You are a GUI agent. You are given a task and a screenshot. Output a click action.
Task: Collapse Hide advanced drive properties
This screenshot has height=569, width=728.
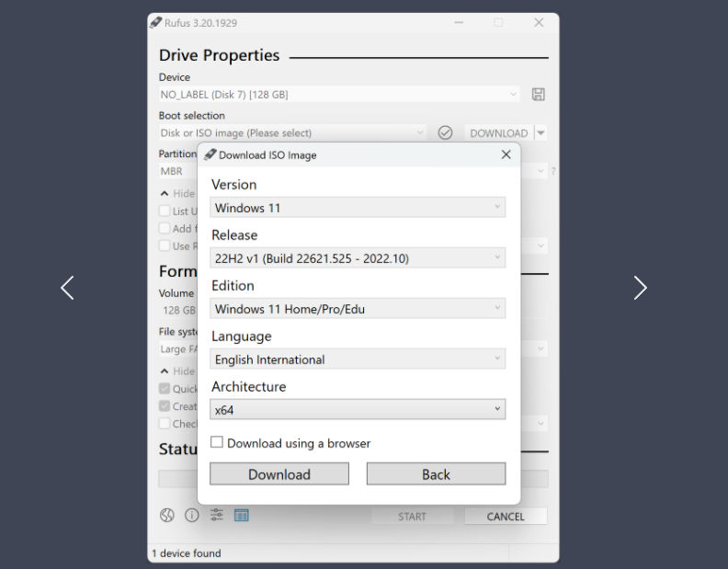click(x=177, y=193)
